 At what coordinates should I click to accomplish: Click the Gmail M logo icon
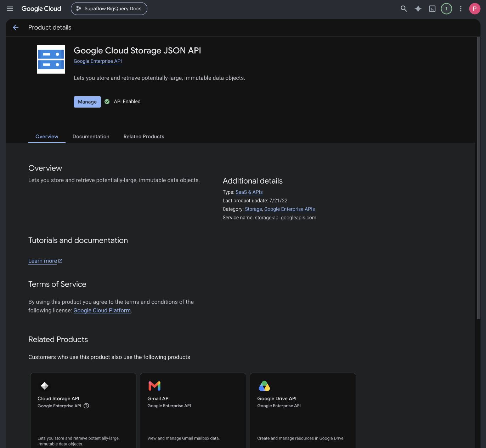point(154,386)
